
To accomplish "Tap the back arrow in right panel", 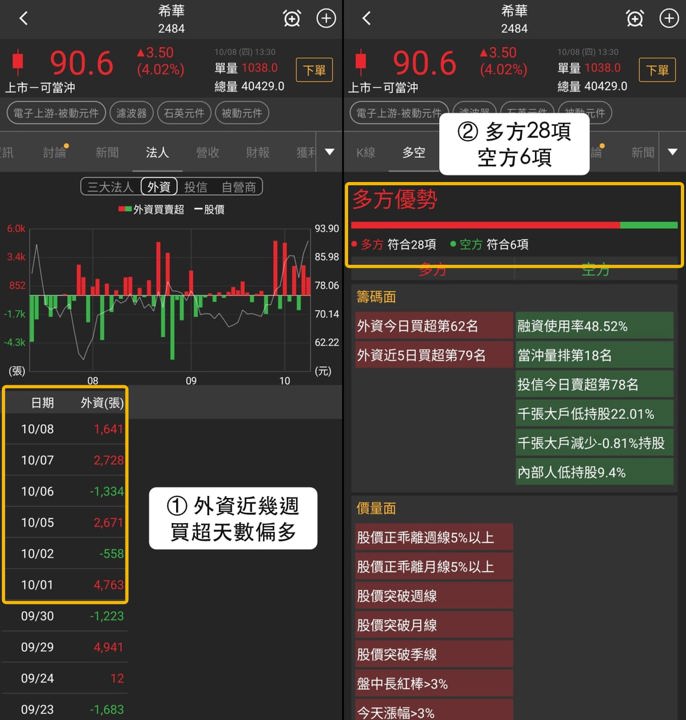I will click(366, 18).
